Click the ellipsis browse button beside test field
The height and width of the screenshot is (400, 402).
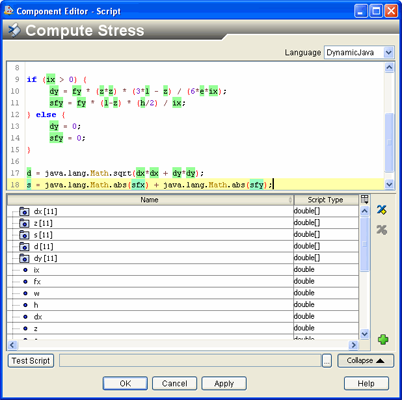327,361
